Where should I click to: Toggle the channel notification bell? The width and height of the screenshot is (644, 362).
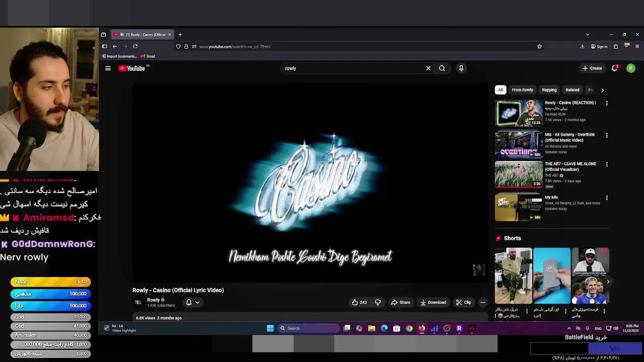[189, 302]
